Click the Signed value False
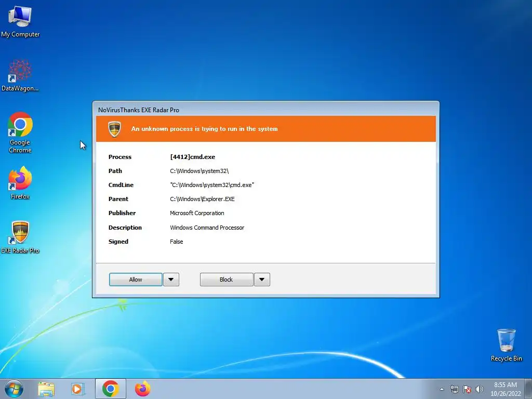 click(177, 242)
